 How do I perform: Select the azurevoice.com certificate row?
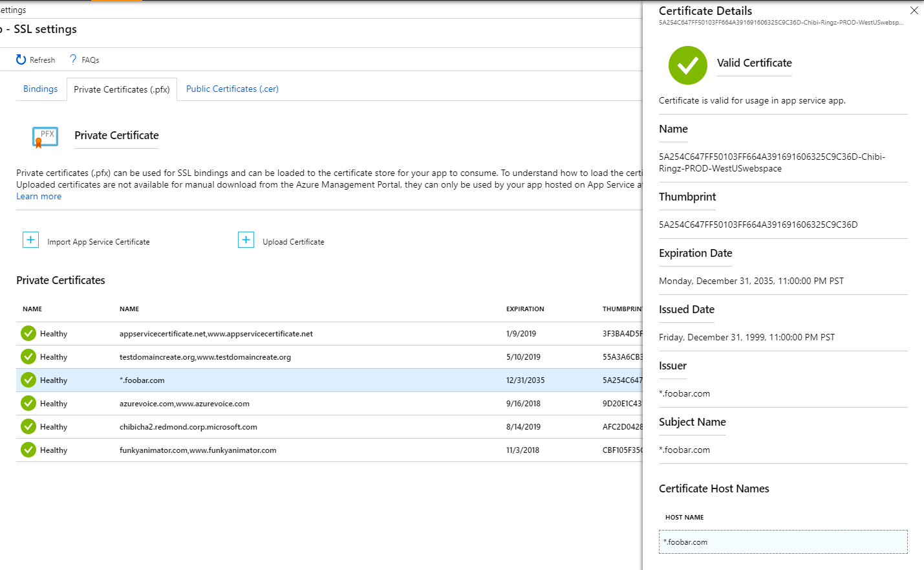click(184, 404)
